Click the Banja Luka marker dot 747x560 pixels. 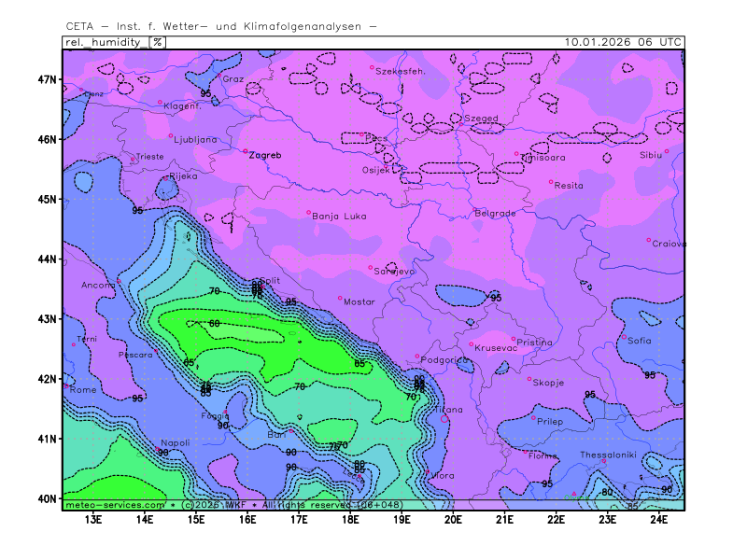308,212
